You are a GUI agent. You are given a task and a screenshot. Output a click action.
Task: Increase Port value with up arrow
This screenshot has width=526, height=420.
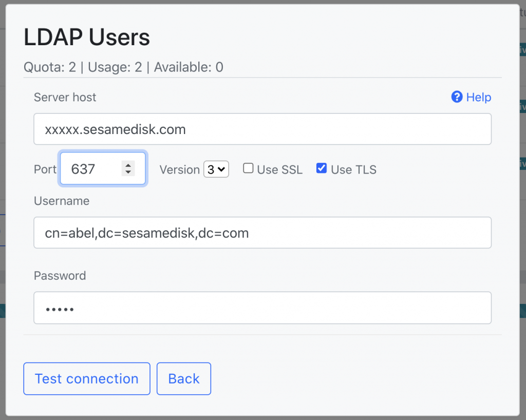pyautogui.click(x=128, y=165)
